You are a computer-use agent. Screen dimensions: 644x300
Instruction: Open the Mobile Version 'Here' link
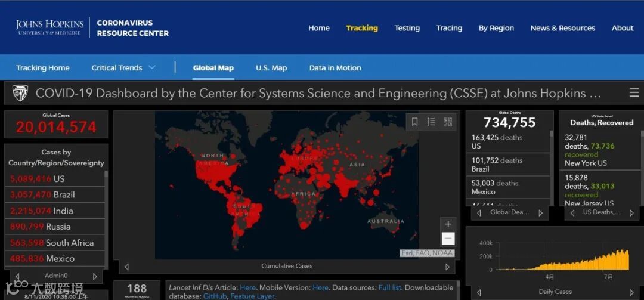(x=320, y=287)
